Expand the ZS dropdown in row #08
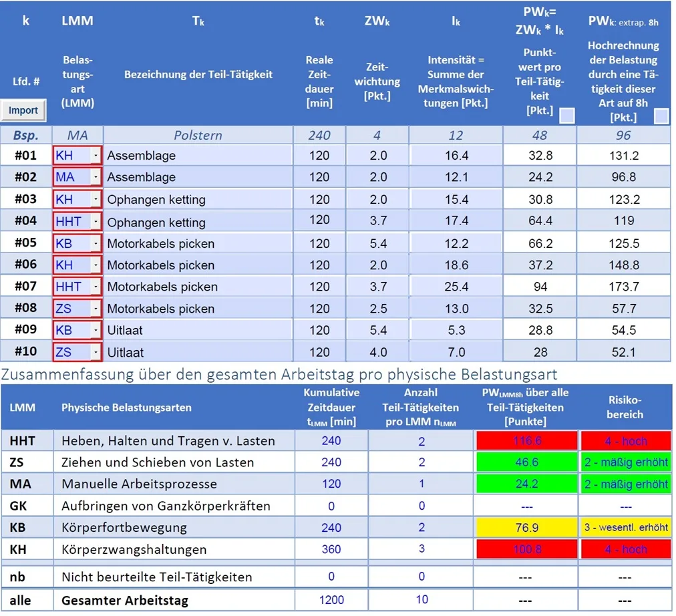Screen dimensions: 676x616 coord(97,309)
